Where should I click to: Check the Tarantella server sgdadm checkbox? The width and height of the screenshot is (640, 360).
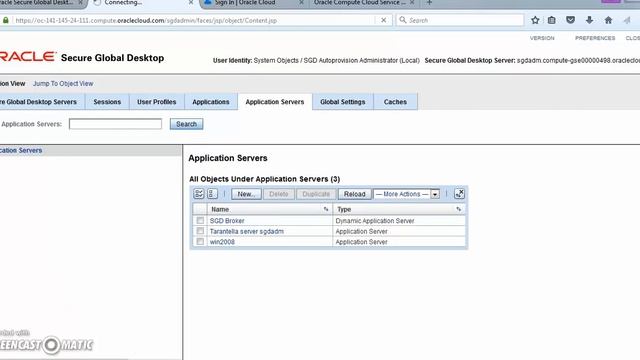point(200,231)
